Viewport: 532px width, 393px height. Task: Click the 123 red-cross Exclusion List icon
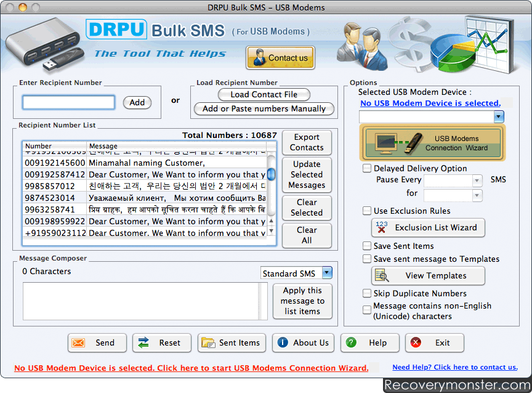coord(381,227)
